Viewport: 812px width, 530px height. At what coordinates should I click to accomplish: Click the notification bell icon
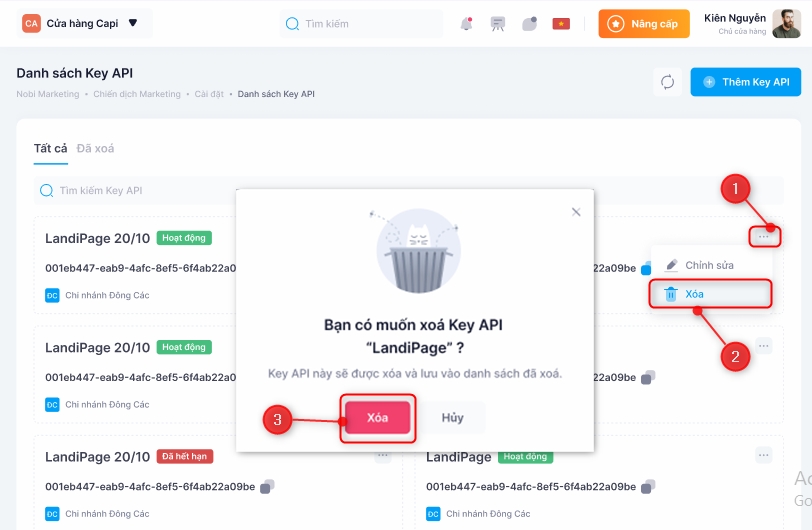point(466,24)
